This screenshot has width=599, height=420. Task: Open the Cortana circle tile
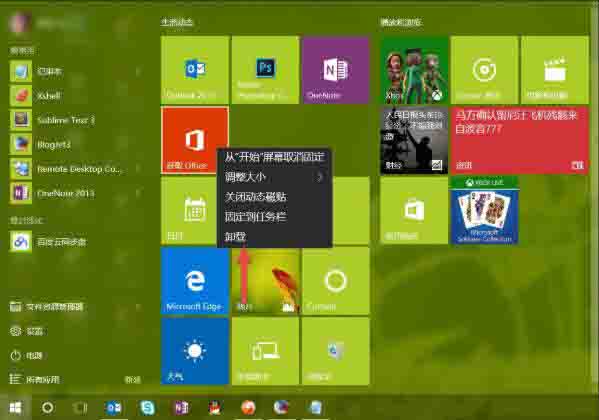coord(335,281)
